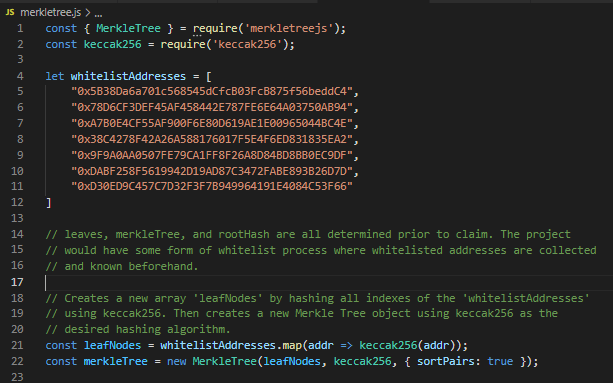Click the comment beginning 'leaves, merkleTree, and rootHash'
The image size is (613, 383).
pos(308,234)
